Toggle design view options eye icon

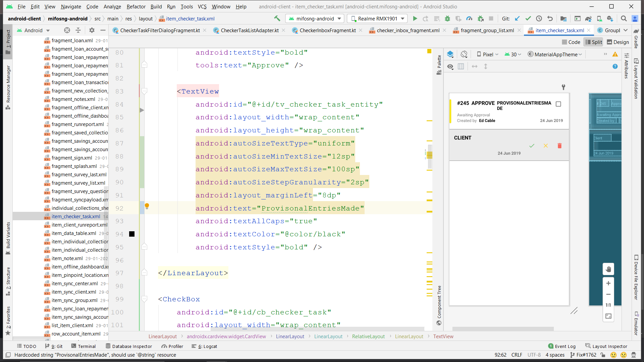(450, 66)
